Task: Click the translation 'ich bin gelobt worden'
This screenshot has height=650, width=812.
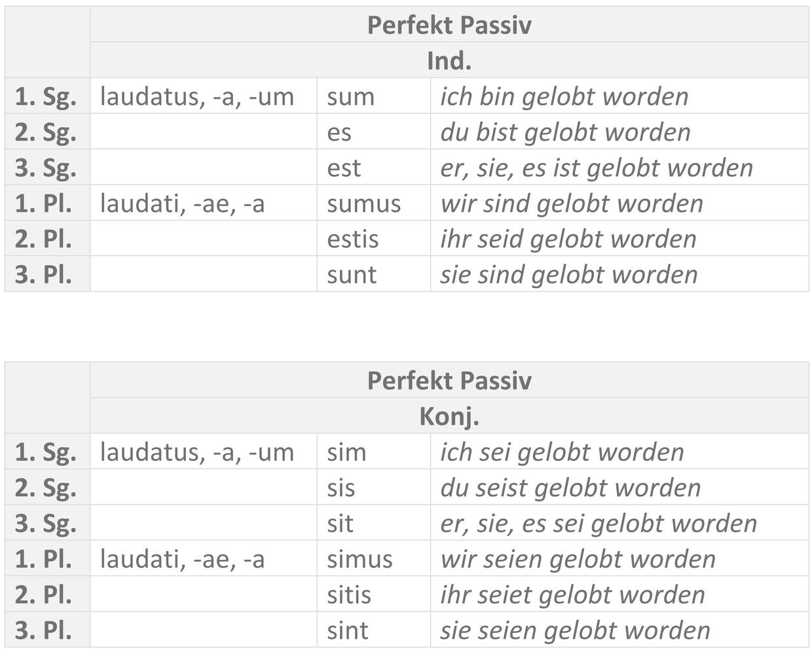Action: 564,97
